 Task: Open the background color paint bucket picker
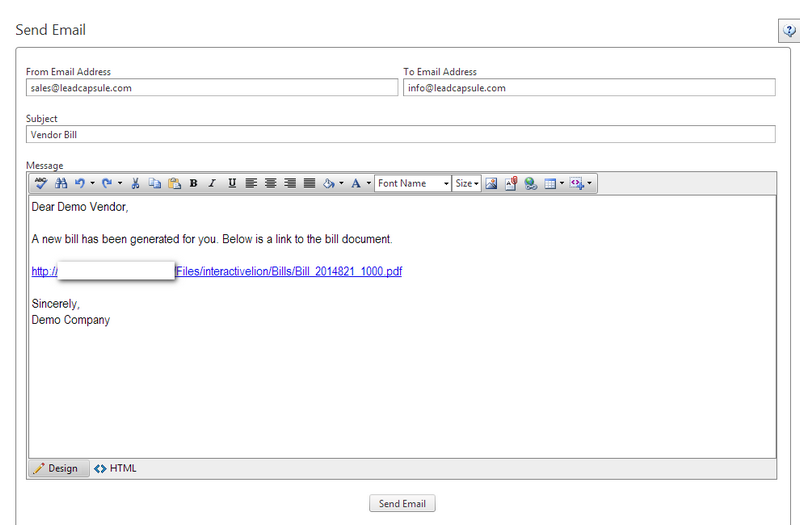[329, 184]
